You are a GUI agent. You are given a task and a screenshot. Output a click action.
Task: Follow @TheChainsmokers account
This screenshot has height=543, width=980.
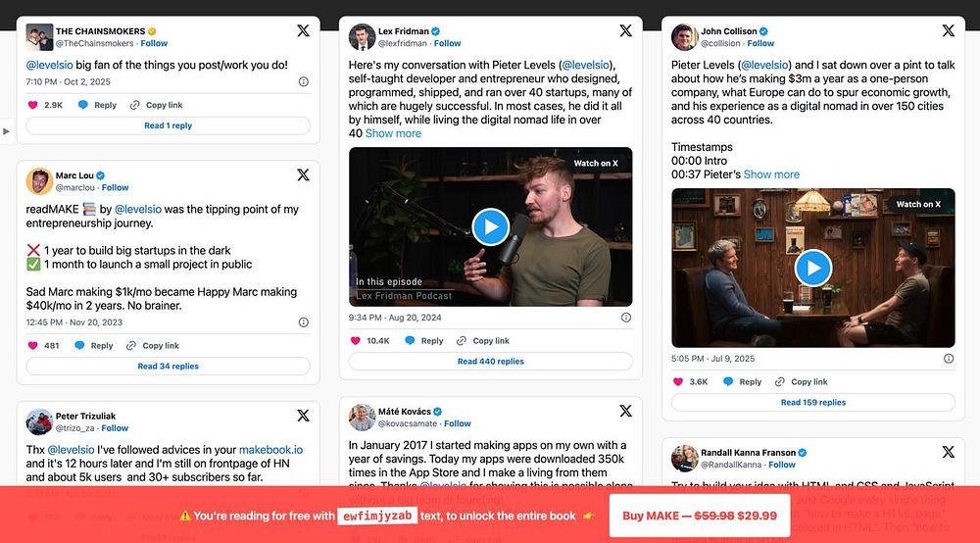[154, 43]
